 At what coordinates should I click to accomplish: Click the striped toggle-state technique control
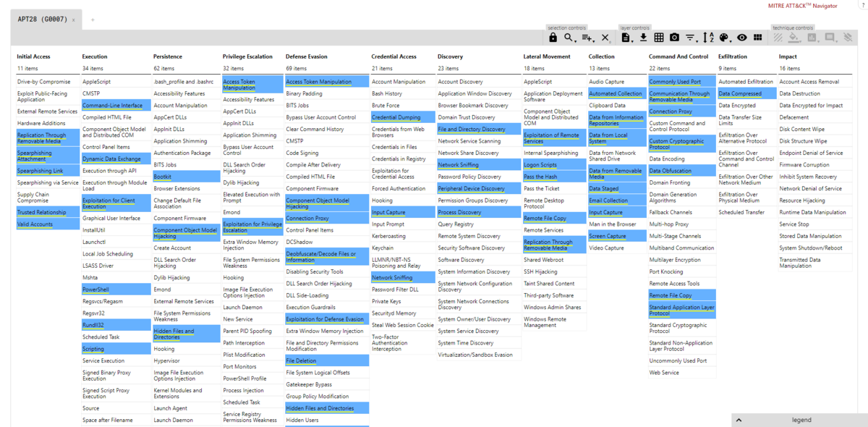(778, 38)
